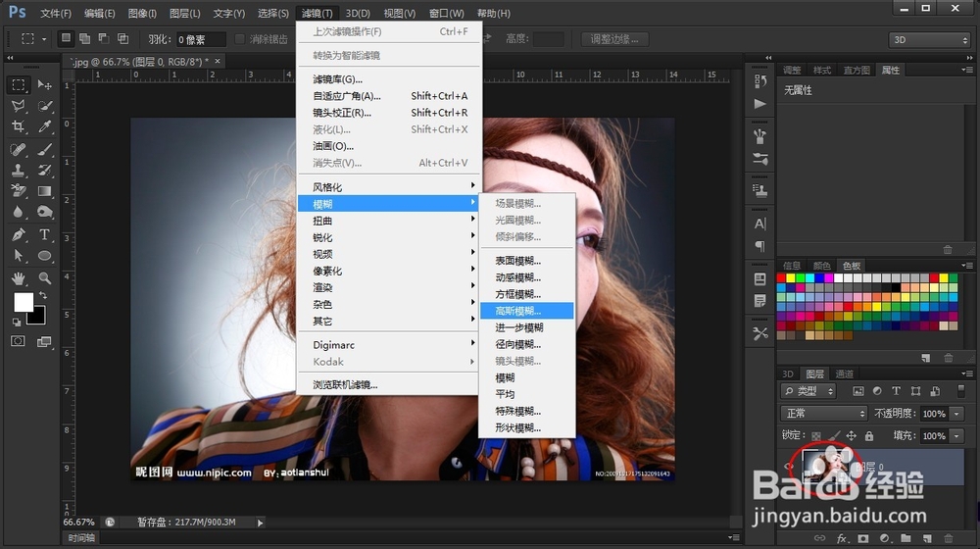This screenshot has height=549, width=980.
Task: Expand 扭曲 filter submenu
Action: click(389, 221)
